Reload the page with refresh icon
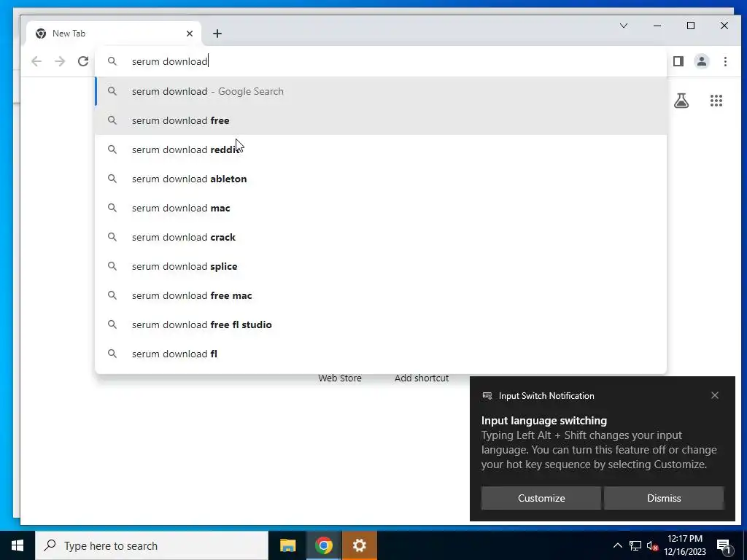The height and width of the screenshot is (560, 747). (x=83, y=61)
